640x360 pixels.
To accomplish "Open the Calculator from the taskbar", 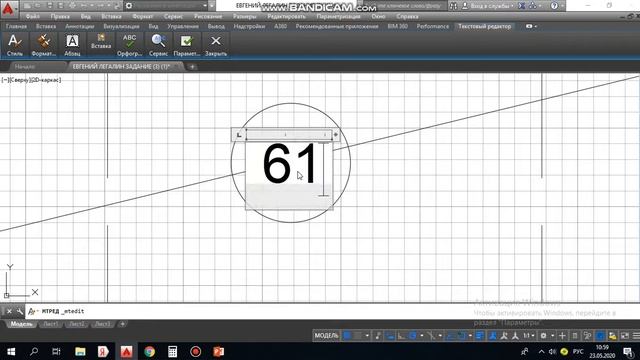I will coord(172,351).
